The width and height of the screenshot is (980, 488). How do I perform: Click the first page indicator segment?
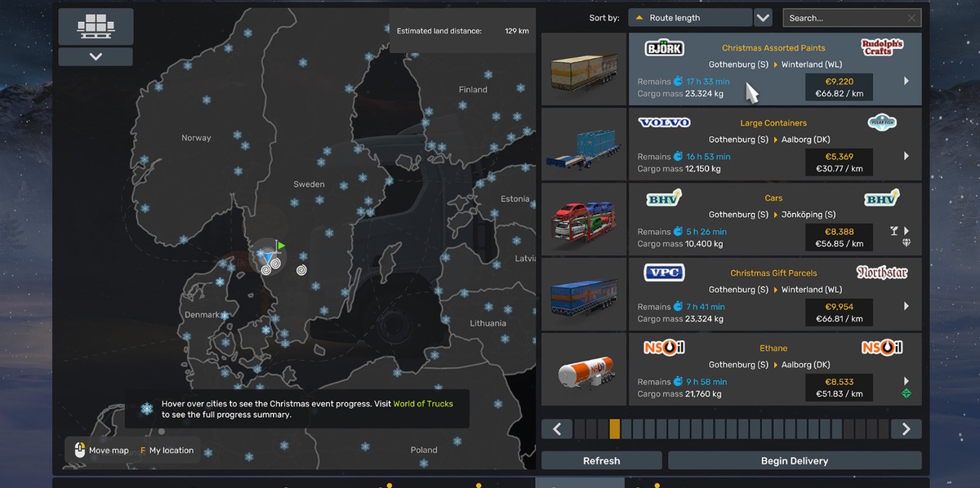click(x=580, y=429)
